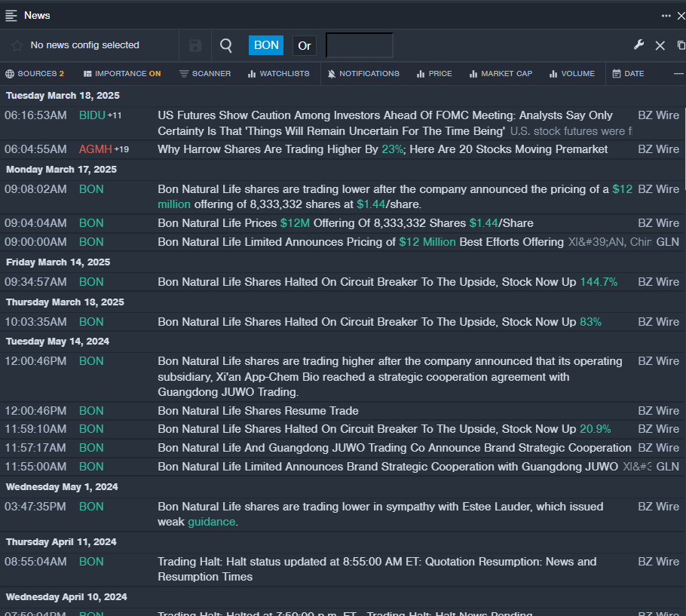Open the Sources dropdown filter
This screenshot has width=686, height=616.
pyautogui.click(x=35, y=74)
